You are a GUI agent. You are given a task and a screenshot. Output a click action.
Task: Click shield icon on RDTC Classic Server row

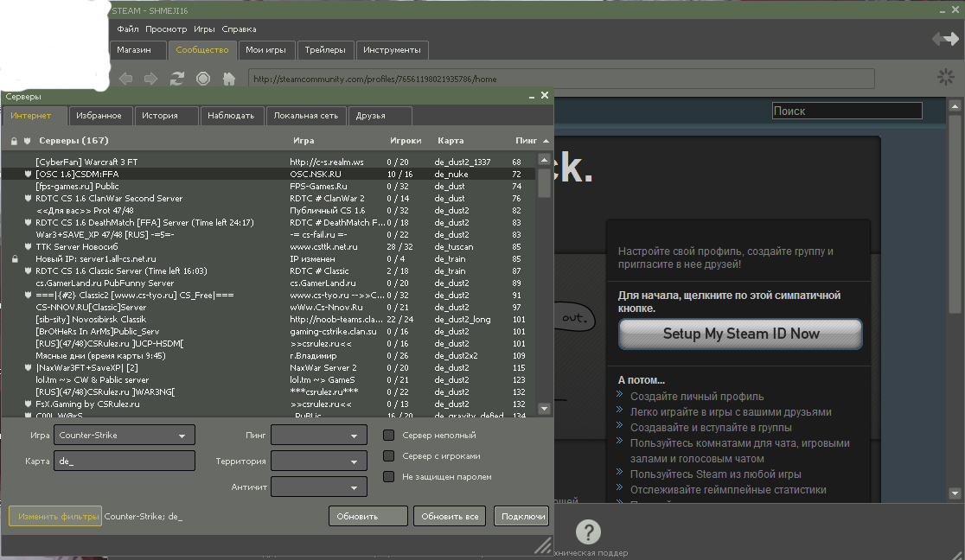(28, 270)
